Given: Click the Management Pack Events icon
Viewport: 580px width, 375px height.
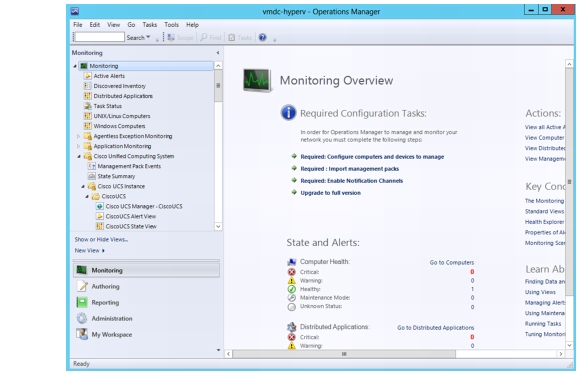Looking at the screenshot, I should (92, 166).
